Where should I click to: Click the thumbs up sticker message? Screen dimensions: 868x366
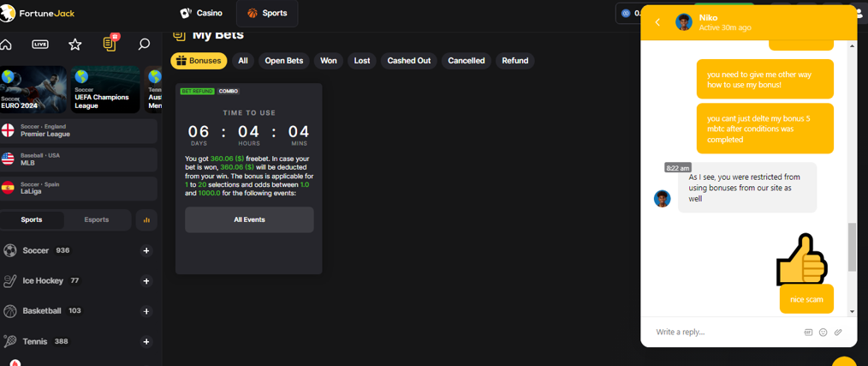click(803, 260)
